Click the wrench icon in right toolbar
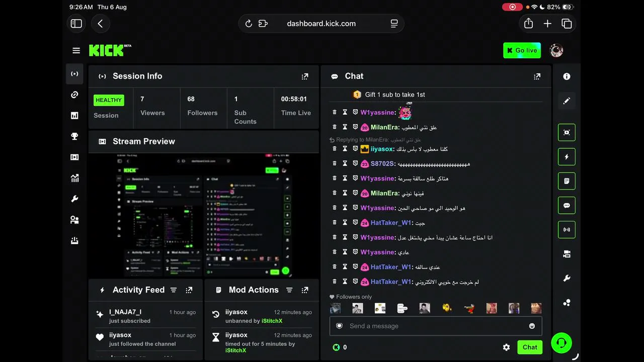 click(x=567, y=279)
